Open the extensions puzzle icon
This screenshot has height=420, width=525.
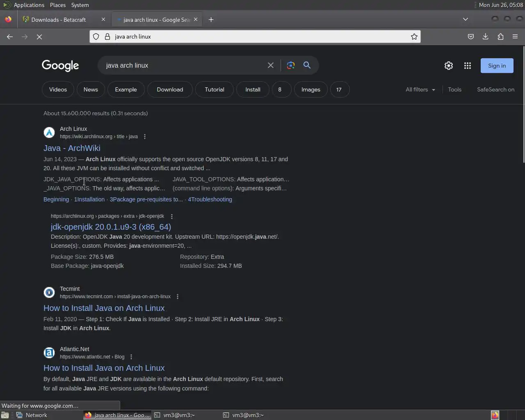point(500,37)
